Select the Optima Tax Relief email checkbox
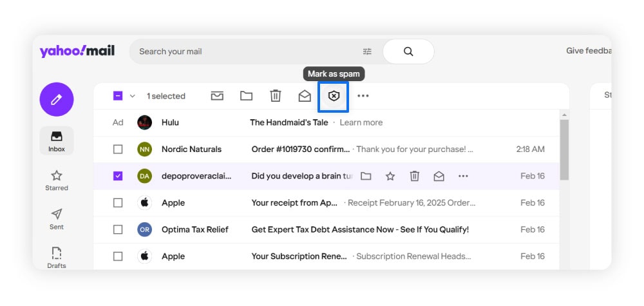 point(118,229)
